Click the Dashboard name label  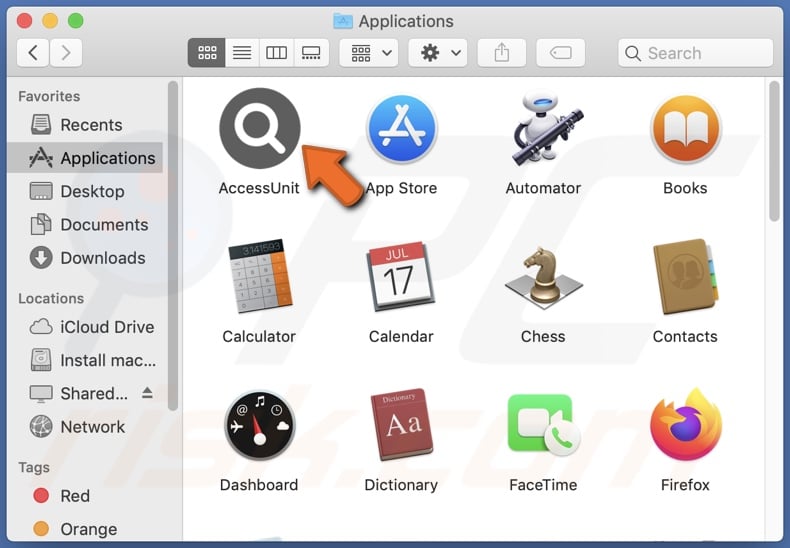259,485
